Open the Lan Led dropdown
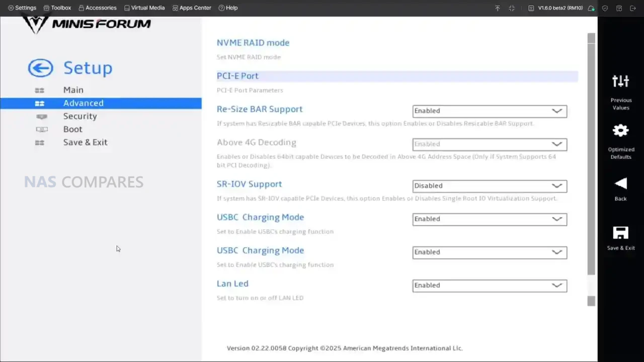This screenshot has width=644, height=362. pyautogui.click(x=489, y=286)
